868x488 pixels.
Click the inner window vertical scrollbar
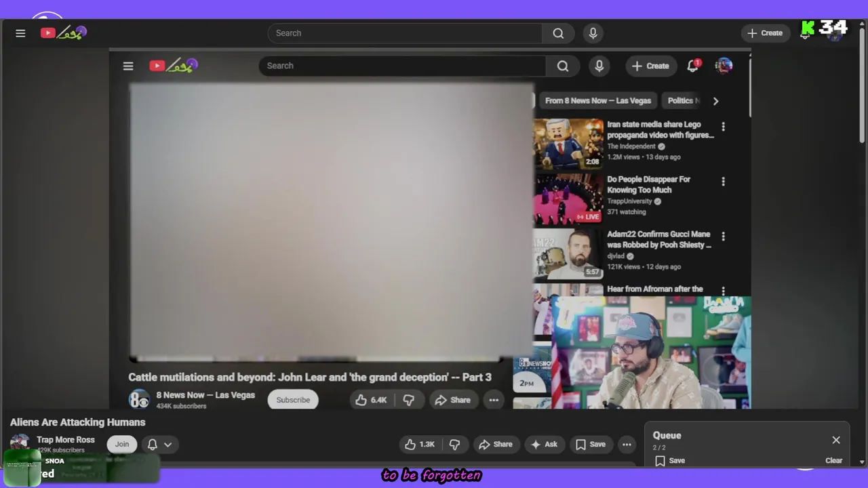click(749, 88)
